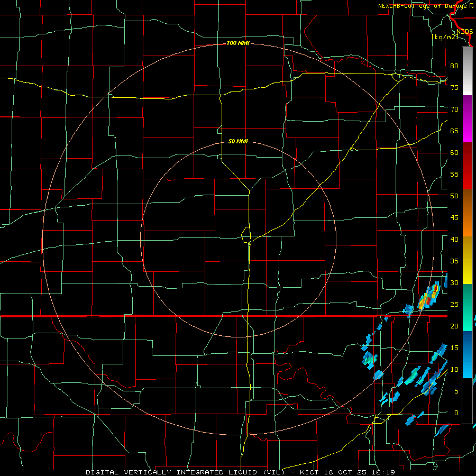Image resolution: width=476 pixels, height=476 pixels.
Task: Click the 100 NMI range ring label
Action: pos(238,43)
